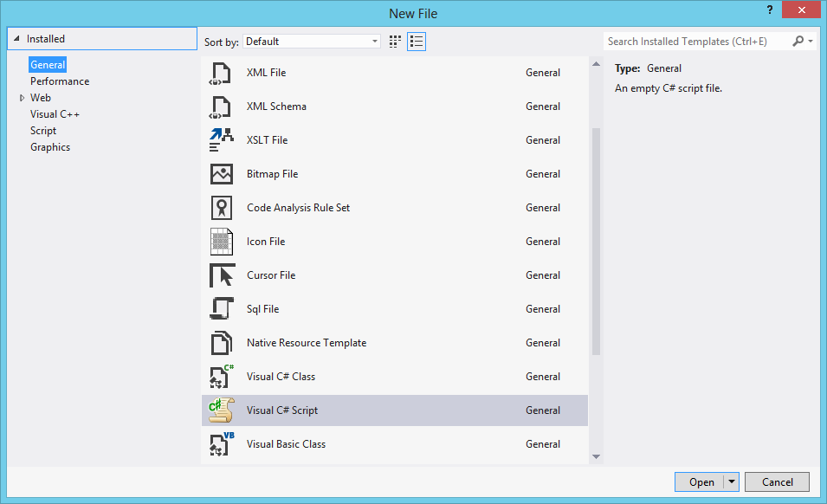Click the Open button
Screen dimensions: 827x504
(700, 481)
